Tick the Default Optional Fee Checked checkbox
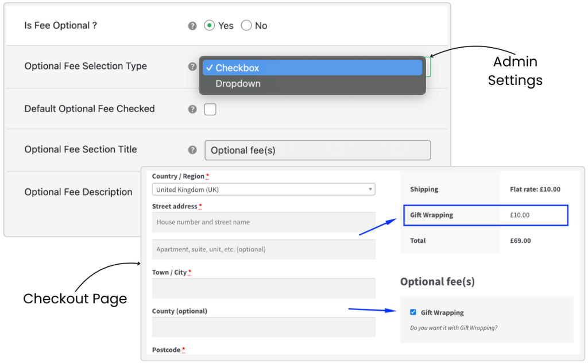This screenshot has width=588, height=364. pos(210,110)
